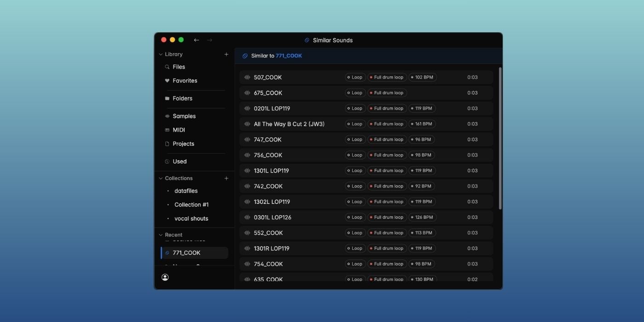Screen dimensions: 644x322
Task: Open the user account profile icon
Action: 165,277
